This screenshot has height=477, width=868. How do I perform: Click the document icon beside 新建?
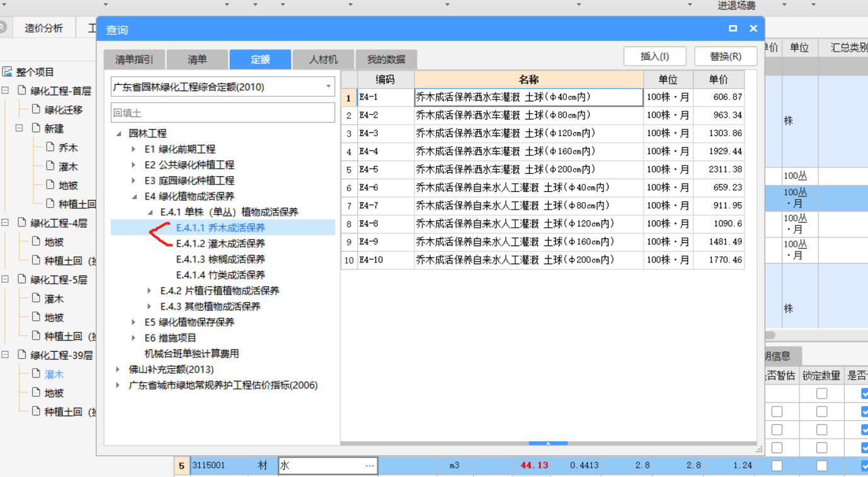(x=36, y=128)
